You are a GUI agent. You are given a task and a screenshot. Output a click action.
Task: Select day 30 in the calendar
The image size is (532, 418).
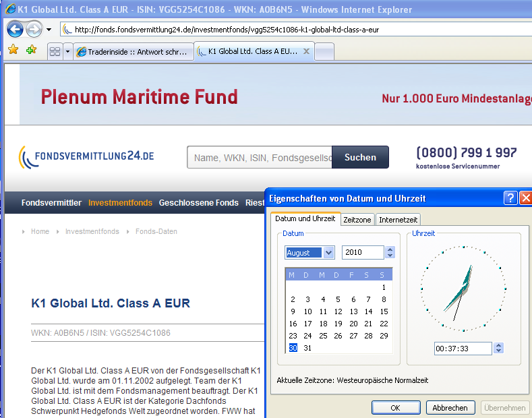pos(293,348)
